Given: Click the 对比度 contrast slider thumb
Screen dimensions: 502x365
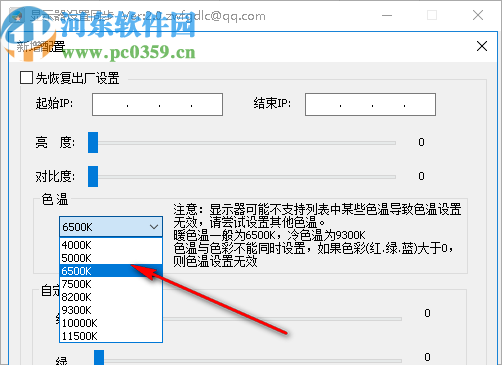Looking at the screenshot, I should [93, 176].
